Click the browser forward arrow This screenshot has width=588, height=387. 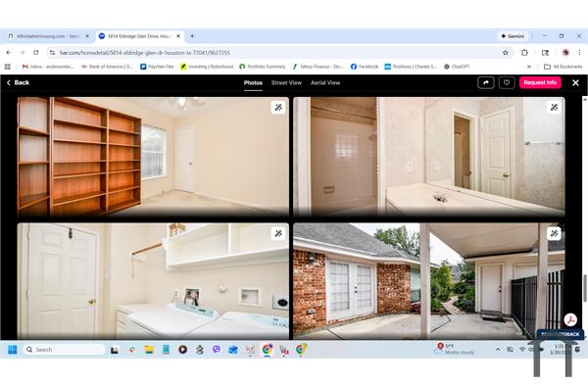tap(23, 53)
